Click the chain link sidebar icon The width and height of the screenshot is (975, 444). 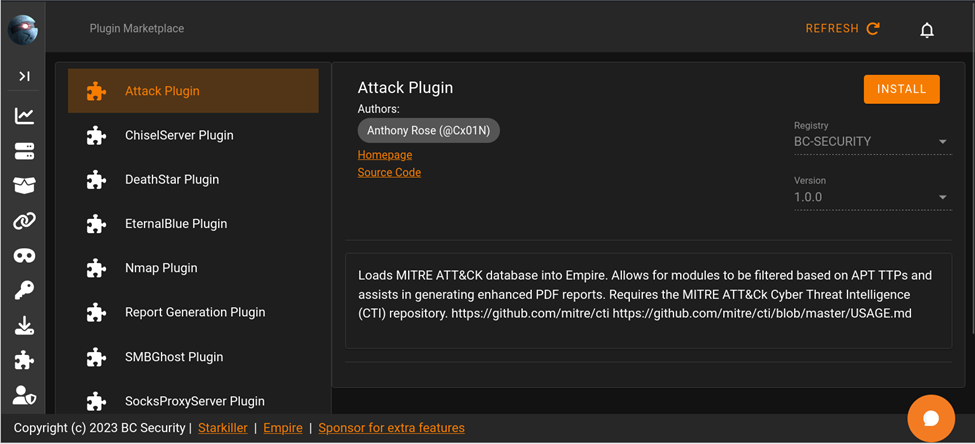pyautogui.click(x=24, y=221)
